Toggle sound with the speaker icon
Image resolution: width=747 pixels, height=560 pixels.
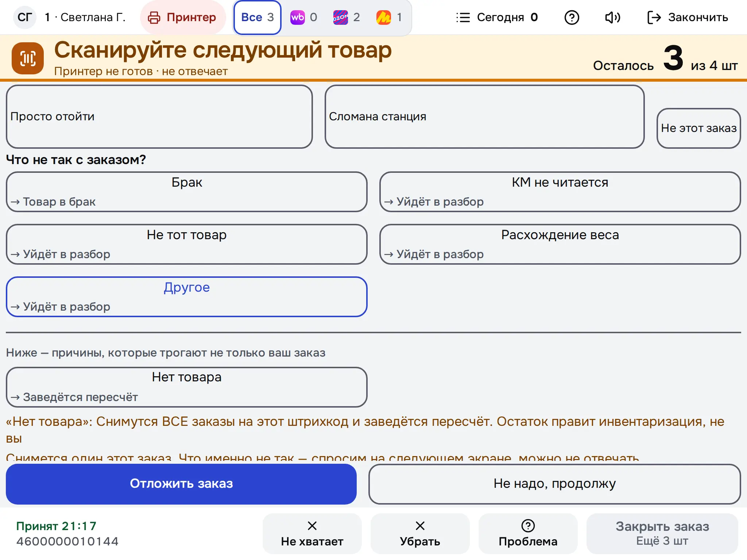612,17
